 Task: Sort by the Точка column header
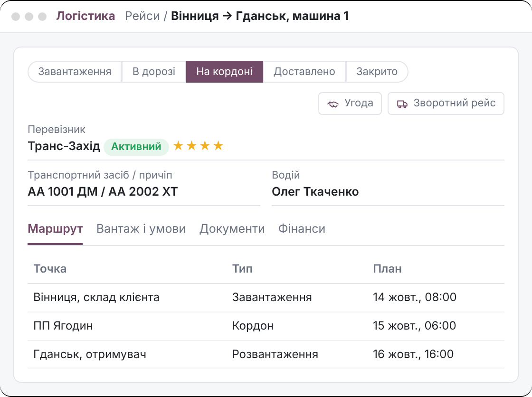coord(50,269)
